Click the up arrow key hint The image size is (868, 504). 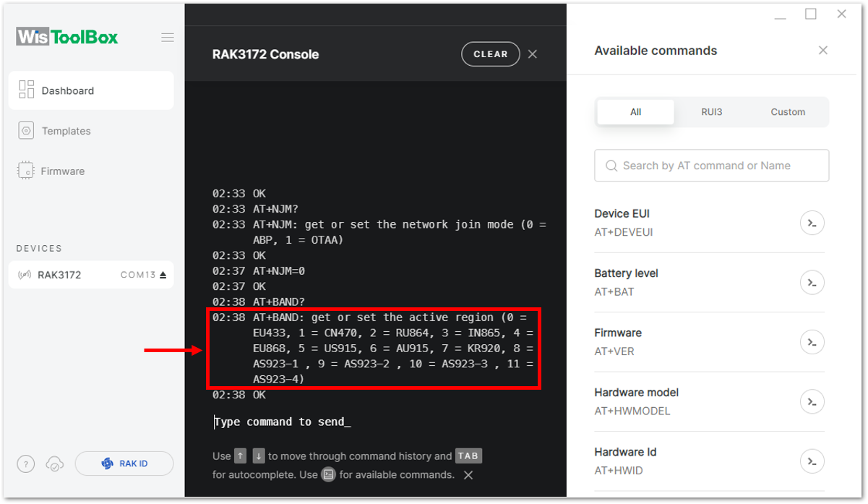(240, 456)
